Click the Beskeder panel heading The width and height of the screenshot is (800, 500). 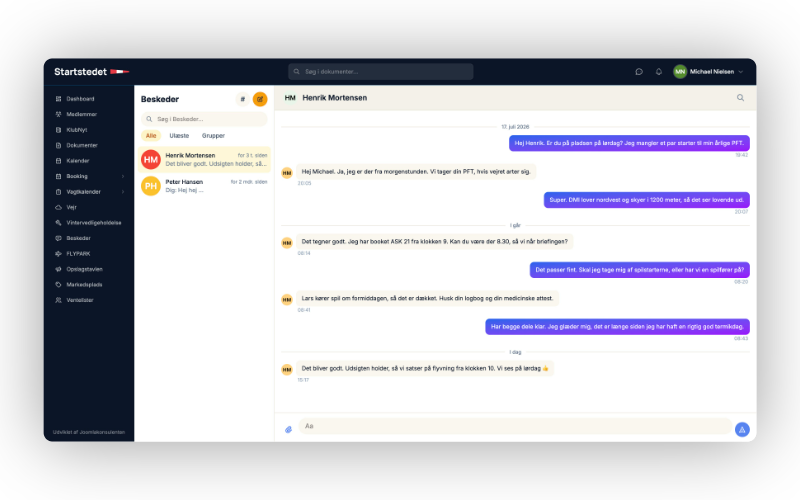pos(160,99)
